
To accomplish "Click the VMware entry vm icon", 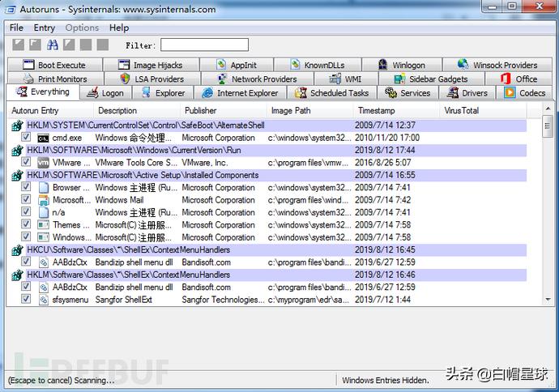I will pyautogui.click(x=44, y=163).
